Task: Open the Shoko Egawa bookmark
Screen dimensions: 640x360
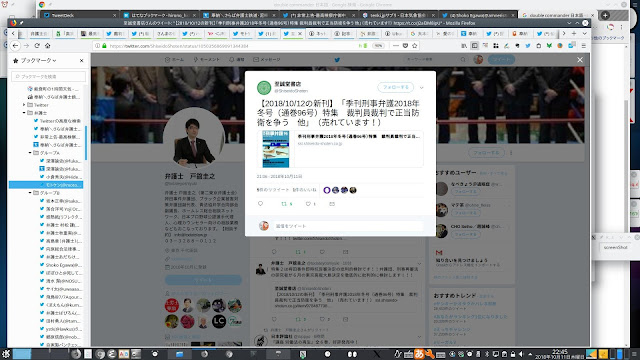Action: point(60,265)
